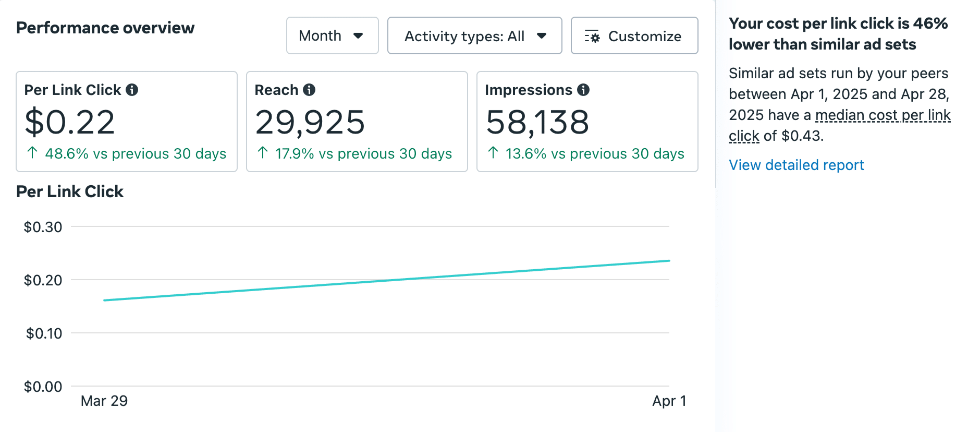The width and height of the screenshot is (980, 432).
Task: Click the up arrow beside 13.6% change
Action: [x=493, y=153]
